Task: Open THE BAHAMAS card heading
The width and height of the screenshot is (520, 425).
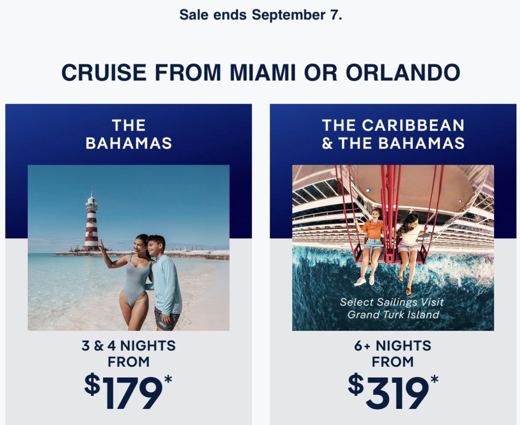Action: tap(129, 134)
